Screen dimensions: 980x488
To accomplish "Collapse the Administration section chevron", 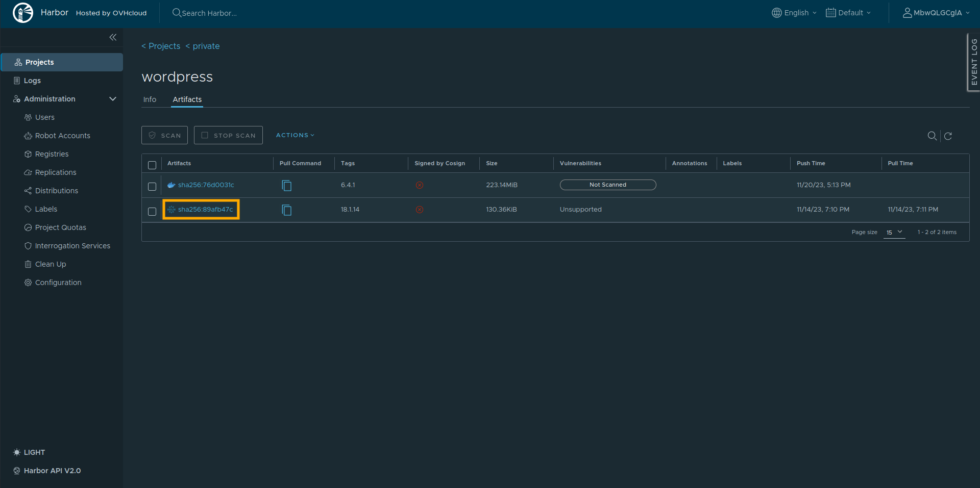I will point(113,99).
